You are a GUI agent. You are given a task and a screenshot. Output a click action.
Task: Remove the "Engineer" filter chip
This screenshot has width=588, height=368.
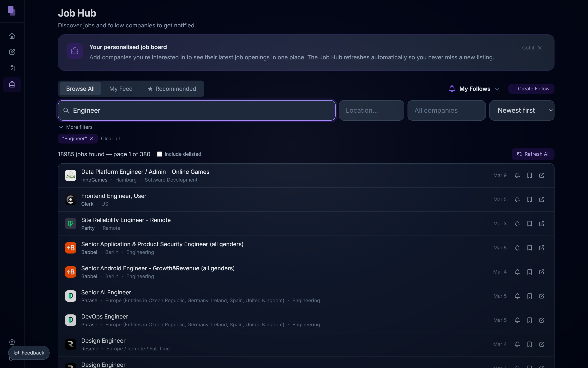(91, 138)
